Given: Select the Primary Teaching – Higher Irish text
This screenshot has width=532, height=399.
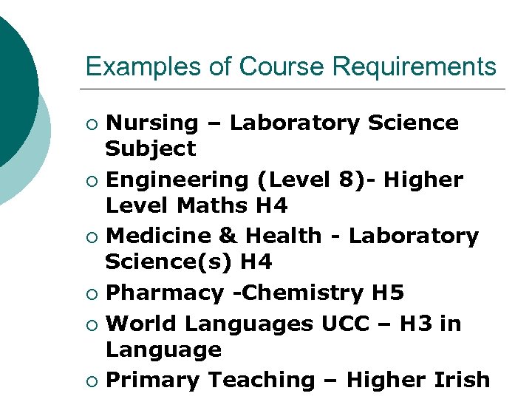Looking at the screenshot, I should pyautogui.click(x=298, y=381).
